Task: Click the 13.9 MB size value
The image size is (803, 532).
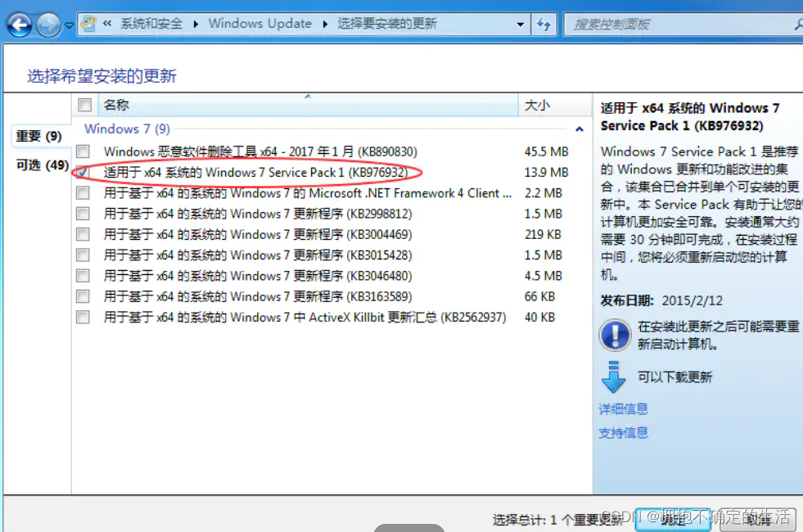Action: (547, 172)
